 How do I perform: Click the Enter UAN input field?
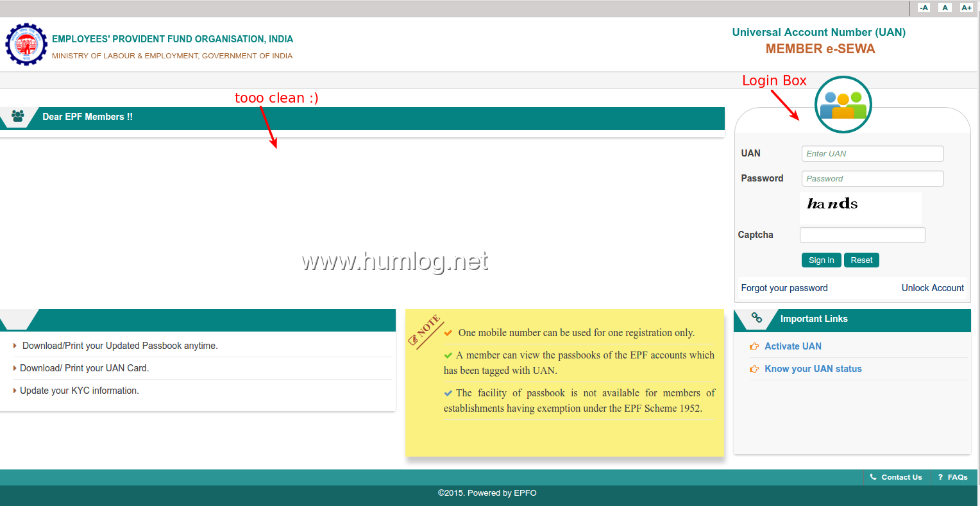coord(872,153)
